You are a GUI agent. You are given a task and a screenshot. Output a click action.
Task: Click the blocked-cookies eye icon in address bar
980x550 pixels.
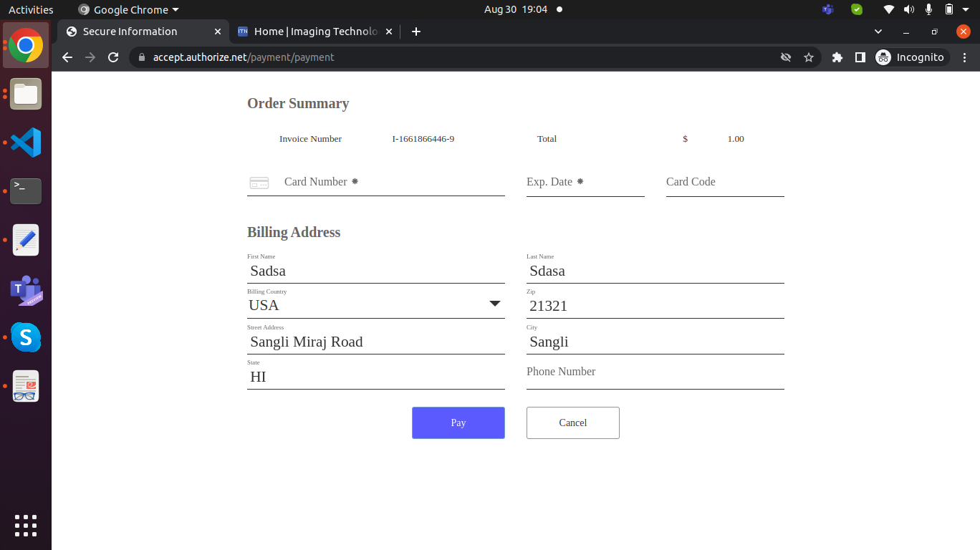click(x=786, y=57)
